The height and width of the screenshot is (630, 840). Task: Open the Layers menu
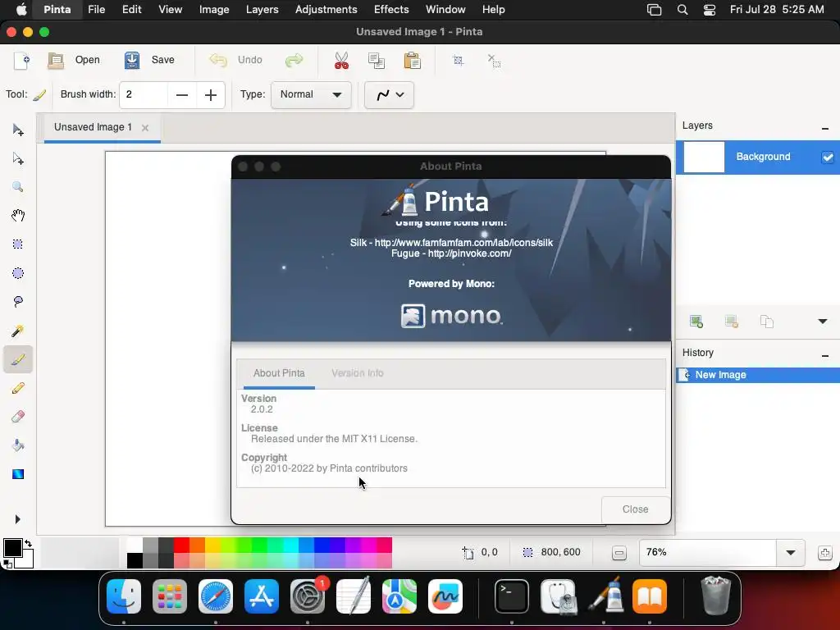262,10
